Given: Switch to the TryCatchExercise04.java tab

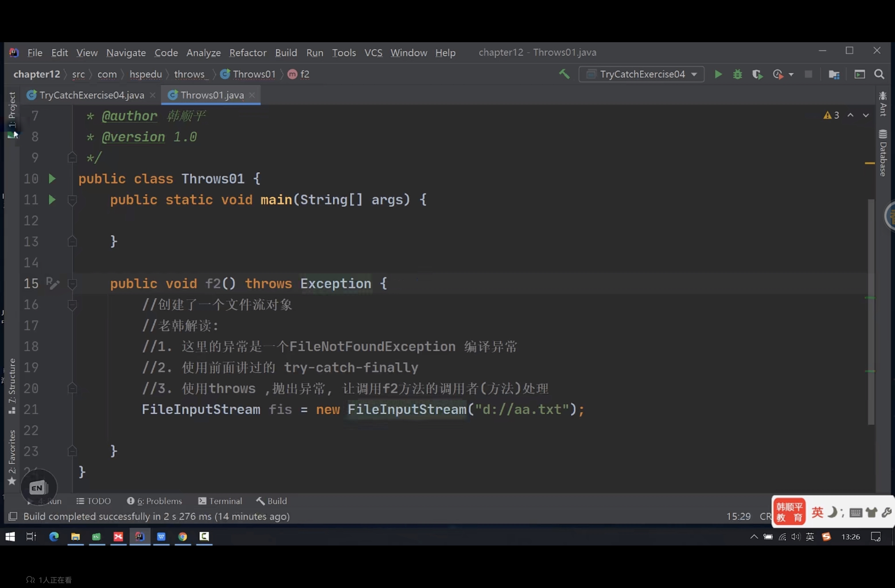Looking at the screenshot, I should click(91, 95).
